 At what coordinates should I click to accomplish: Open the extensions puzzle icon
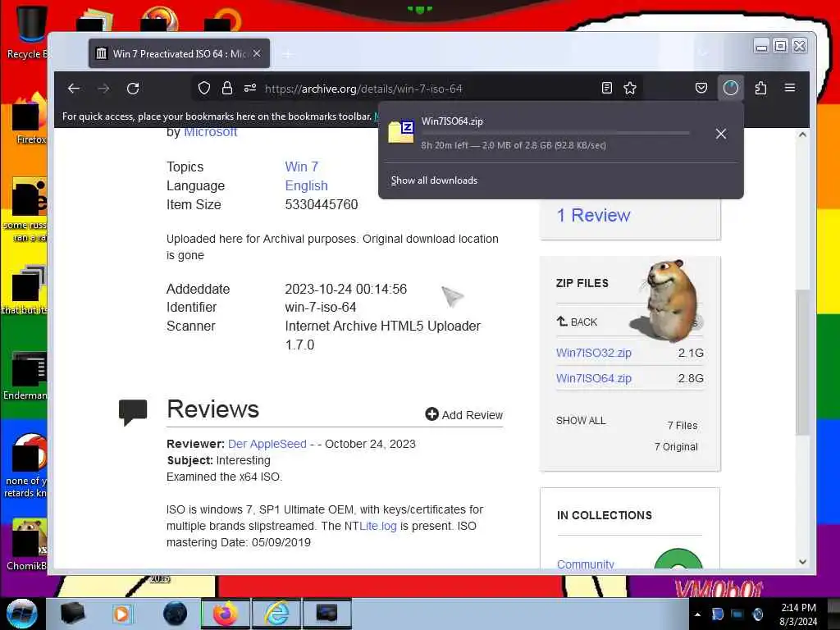coord(760,89)
